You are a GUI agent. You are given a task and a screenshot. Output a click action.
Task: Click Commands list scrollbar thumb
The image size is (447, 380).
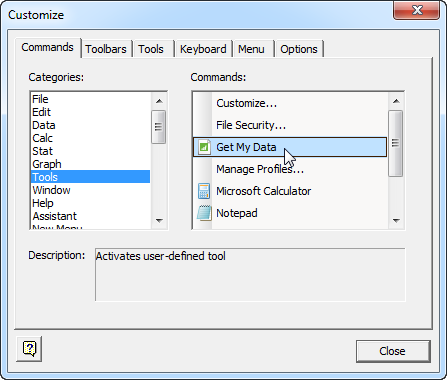pos(396,143)
